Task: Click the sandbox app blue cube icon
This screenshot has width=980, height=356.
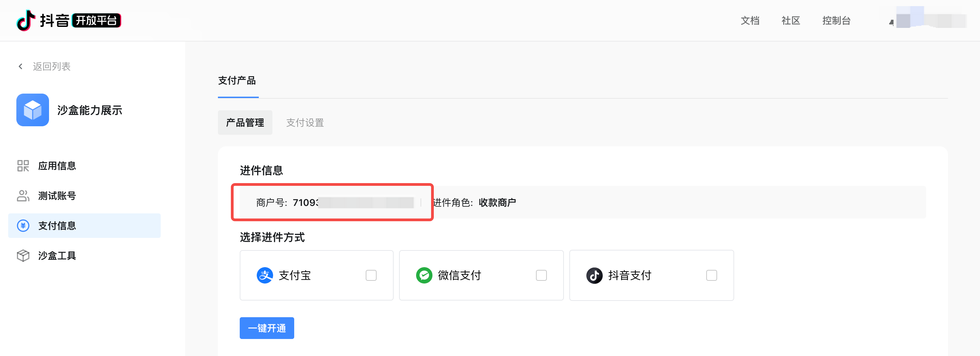Action: coord(33,110)
